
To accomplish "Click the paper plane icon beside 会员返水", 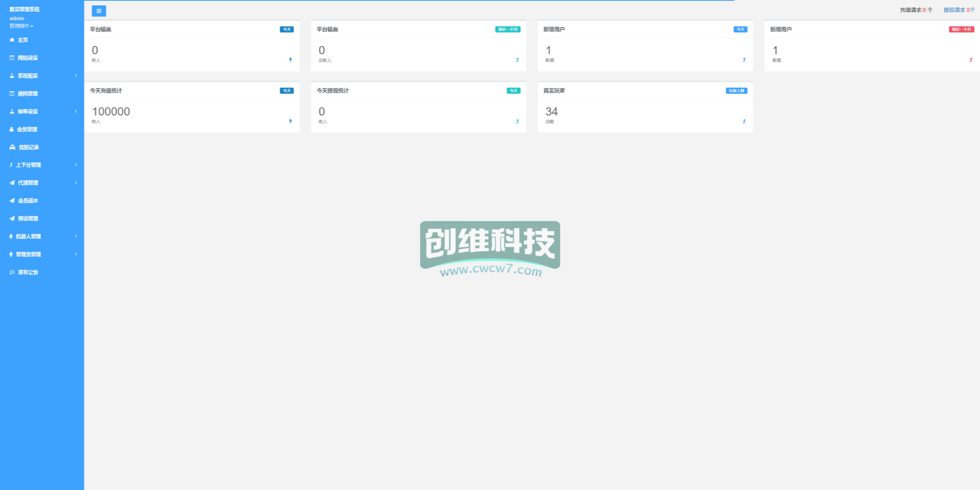I will pos(12,200).
